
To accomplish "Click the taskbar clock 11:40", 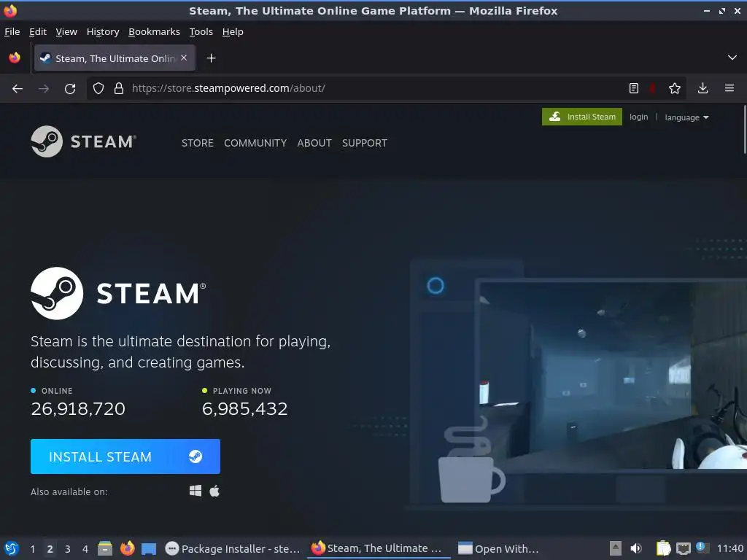I will (729, 548).
